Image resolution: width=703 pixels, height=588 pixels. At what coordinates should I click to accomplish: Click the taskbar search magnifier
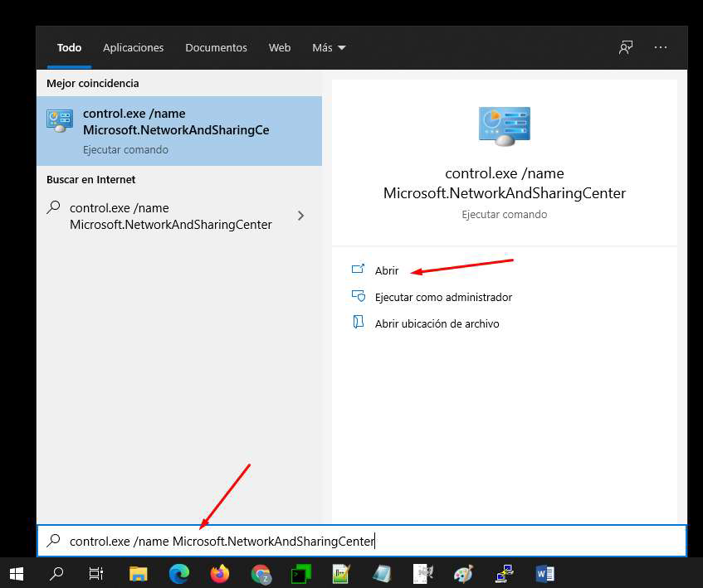[x=56, y=574]
